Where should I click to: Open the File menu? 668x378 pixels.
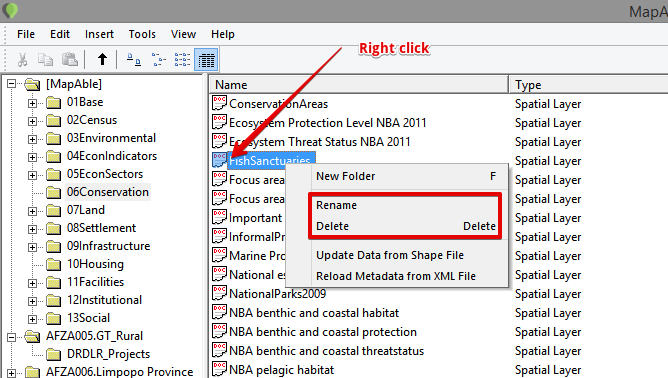26,34
